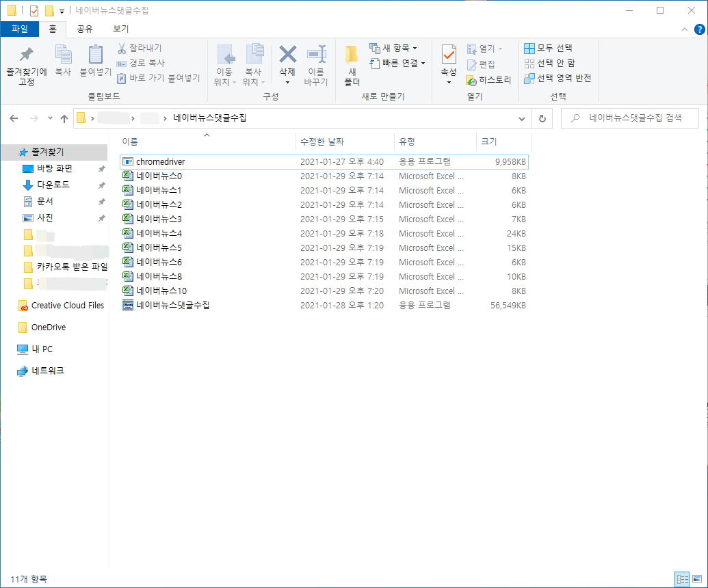Choose Paste shortcut (바로 가기 붙여넣기)
This screenshot has height=588, width=708.
[158, 78]
